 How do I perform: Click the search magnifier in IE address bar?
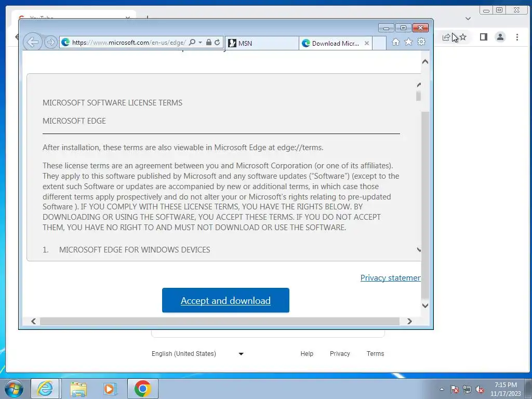pyautogui.click(x=192, y=43)
